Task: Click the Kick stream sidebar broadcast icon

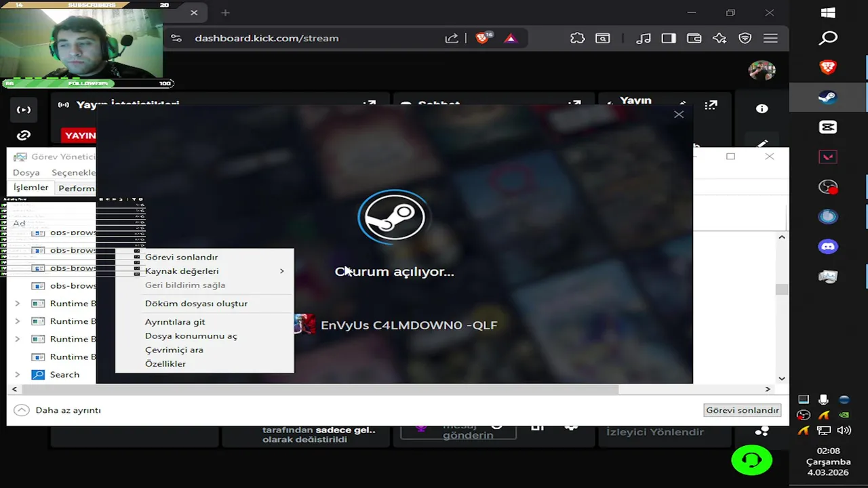Action: 24,110
